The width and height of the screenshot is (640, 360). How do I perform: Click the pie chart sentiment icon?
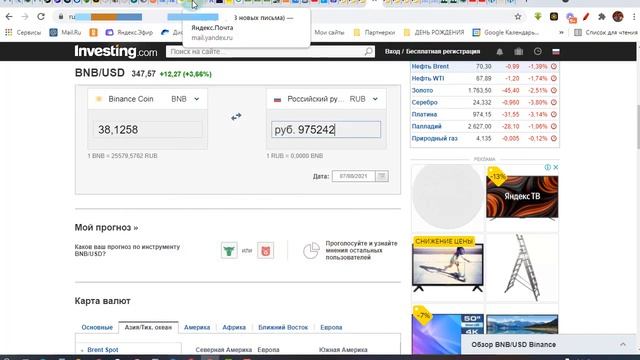coord(311,250)
